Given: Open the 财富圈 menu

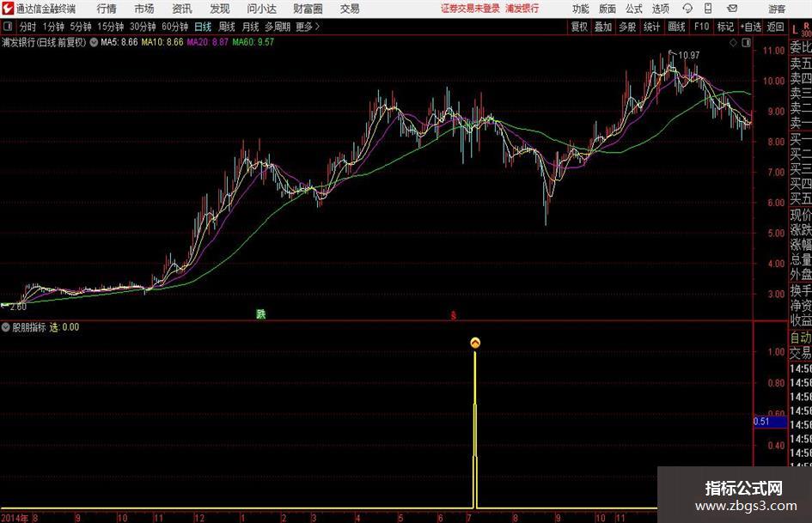Looking at the screenshot, I should pyautogui.click(x=308, y=9).
